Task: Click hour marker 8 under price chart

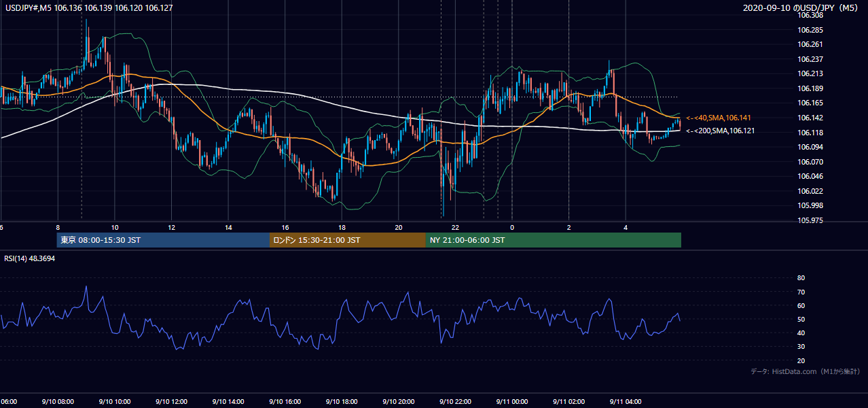Action: click(58, 228)
